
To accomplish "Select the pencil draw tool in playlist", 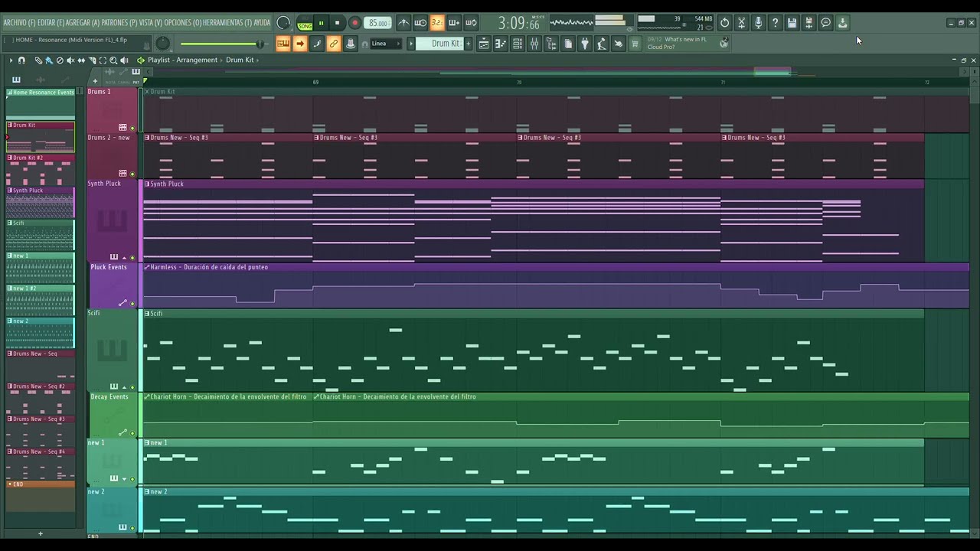I will point(39,60).
